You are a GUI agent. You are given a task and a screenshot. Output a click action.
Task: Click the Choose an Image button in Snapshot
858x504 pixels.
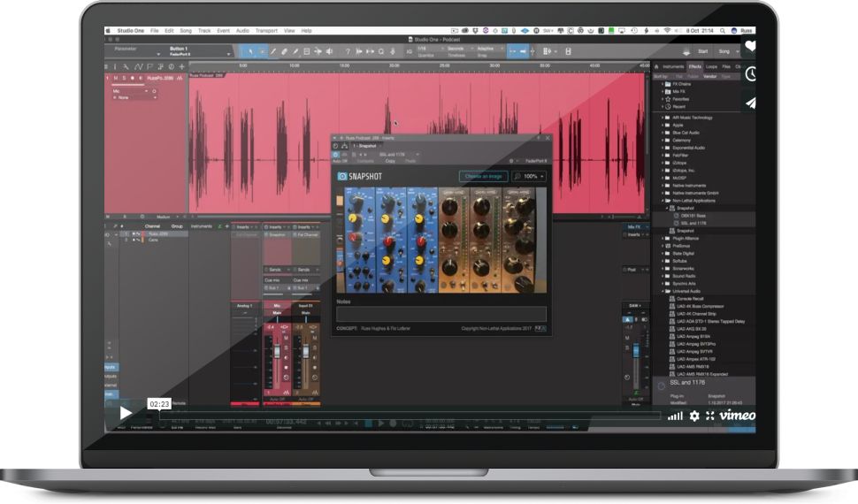pos(483,176)
